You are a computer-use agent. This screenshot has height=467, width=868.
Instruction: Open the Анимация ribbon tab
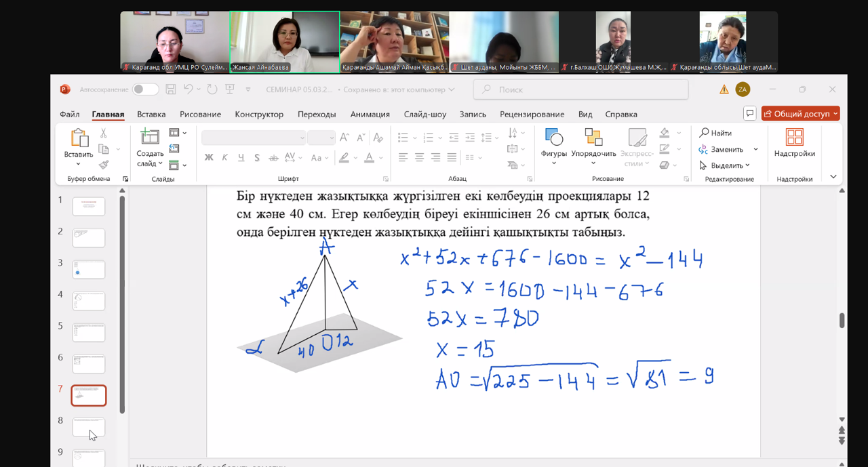point(370,114)
